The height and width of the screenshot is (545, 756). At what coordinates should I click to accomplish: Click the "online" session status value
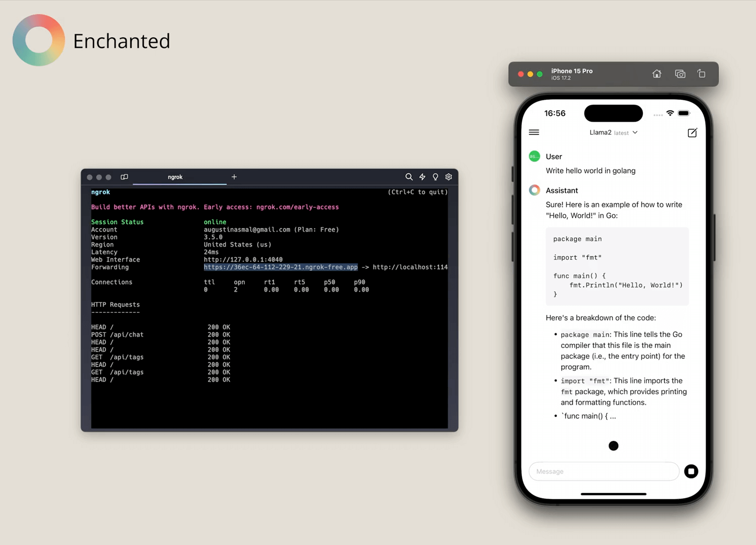point(215,222)
